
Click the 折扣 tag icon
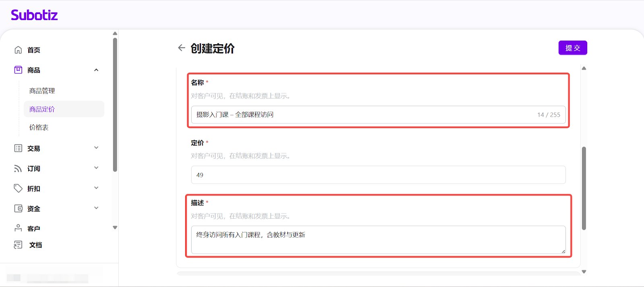18,188
